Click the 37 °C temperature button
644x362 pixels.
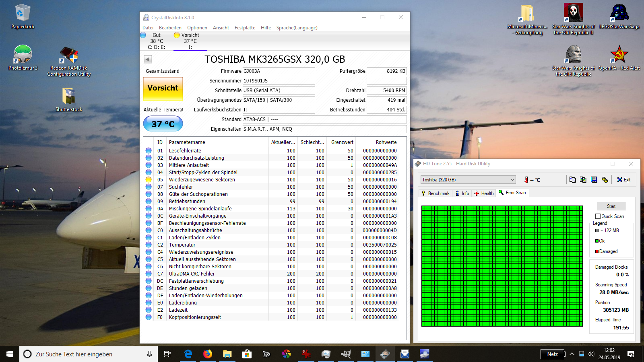163,124
